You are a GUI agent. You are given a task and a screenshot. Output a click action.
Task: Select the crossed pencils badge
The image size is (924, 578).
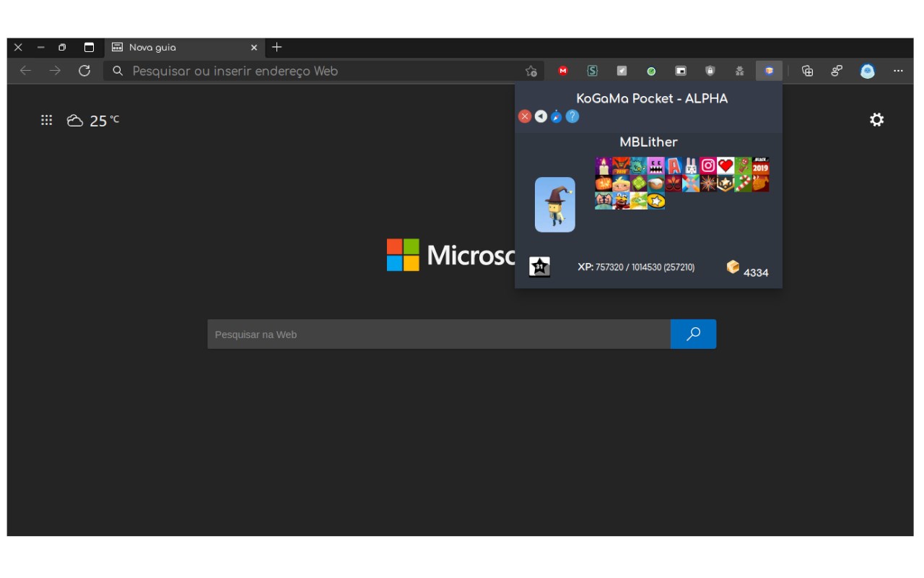[x=691, y=183]
